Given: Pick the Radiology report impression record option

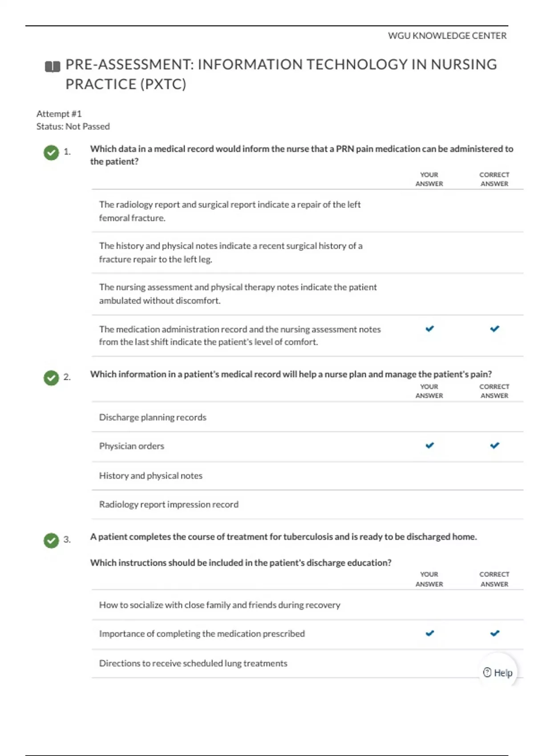Looking at the screenshot, I should [x=169, y=504].
